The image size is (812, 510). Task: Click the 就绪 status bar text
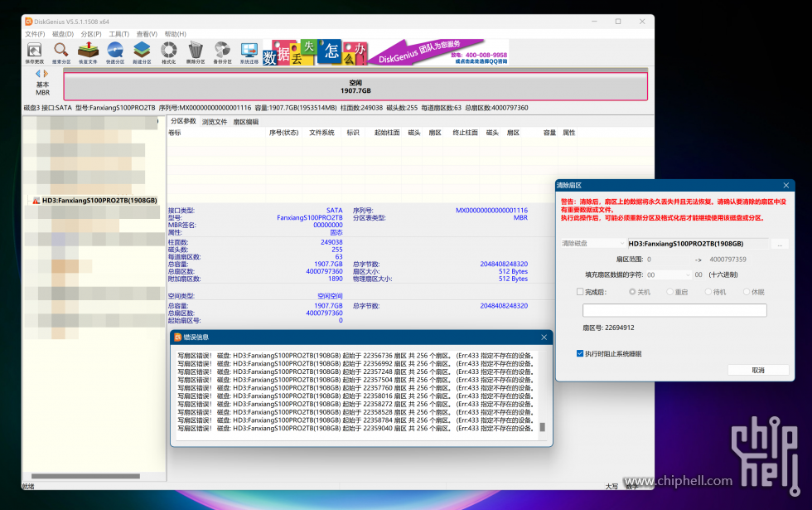(x=28, y=486)
